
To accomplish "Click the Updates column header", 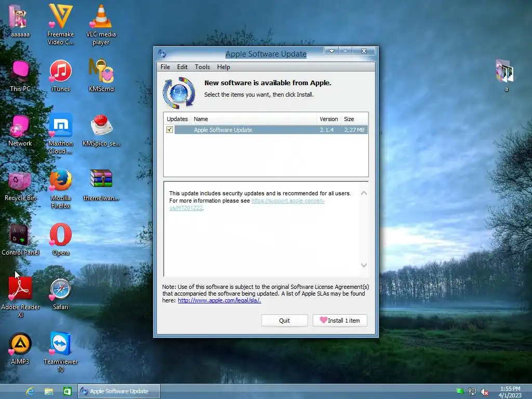I will tap(177, 119).
